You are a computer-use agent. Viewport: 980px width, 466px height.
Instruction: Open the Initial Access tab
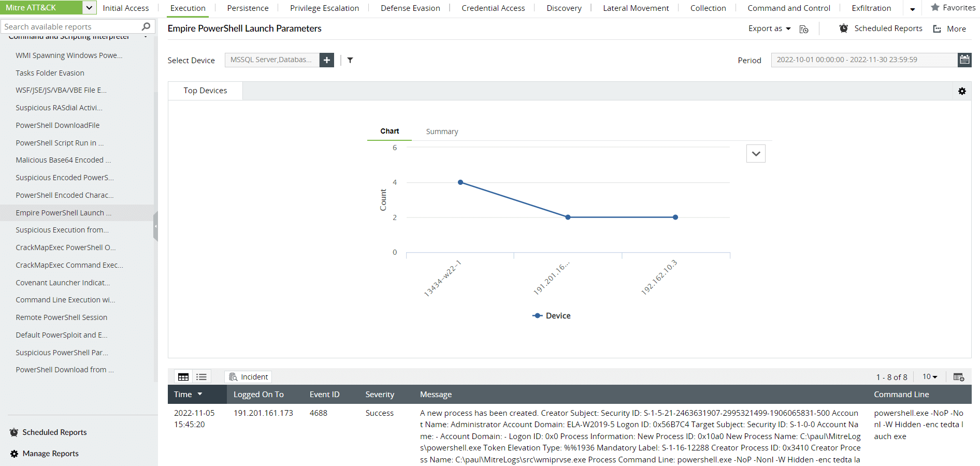tap(126, 8)
